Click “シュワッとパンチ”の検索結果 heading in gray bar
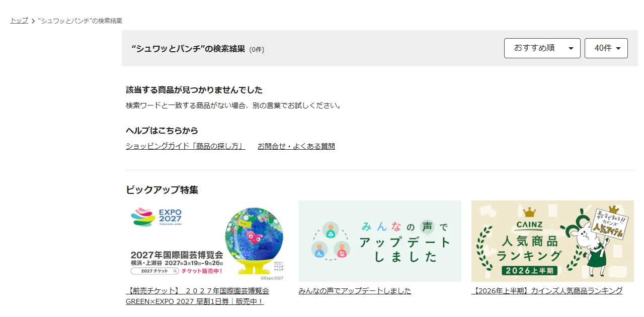The height and width of the screenshot is (317, 644). [188, 49]
